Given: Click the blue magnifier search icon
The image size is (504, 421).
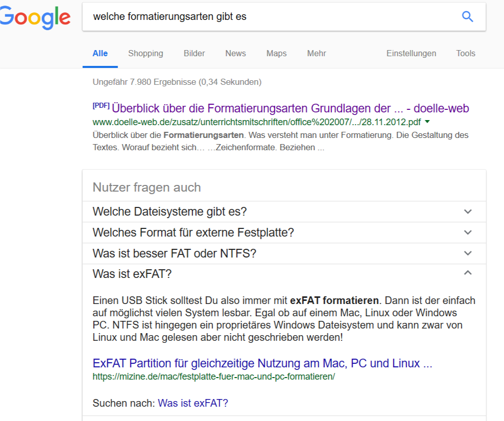Looking at the screenshot, I should pos(467,16).
